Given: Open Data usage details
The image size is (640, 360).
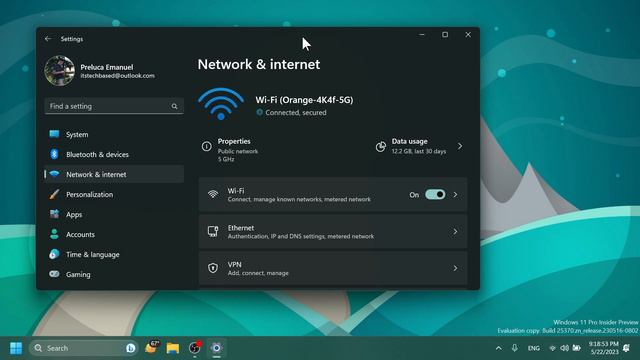Looking at the screenshot, I should [x=420, y=146].
